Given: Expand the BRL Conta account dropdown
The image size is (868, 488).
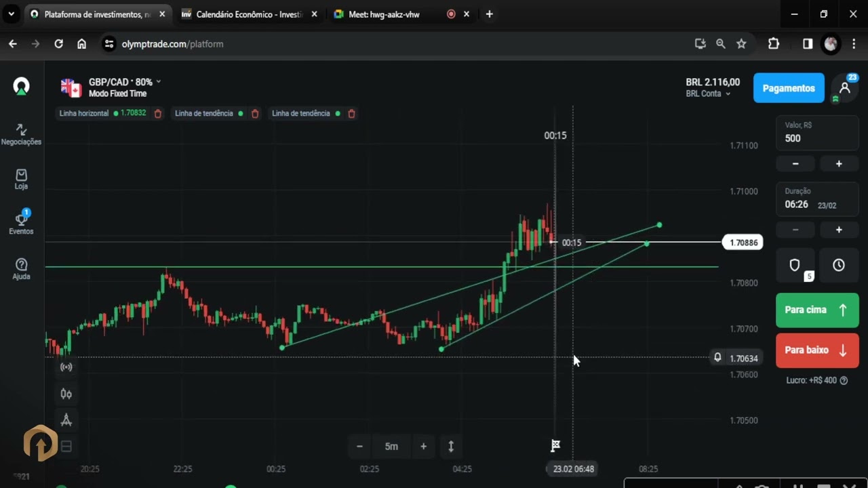Looking at the screenshot, I should [708, 94].
